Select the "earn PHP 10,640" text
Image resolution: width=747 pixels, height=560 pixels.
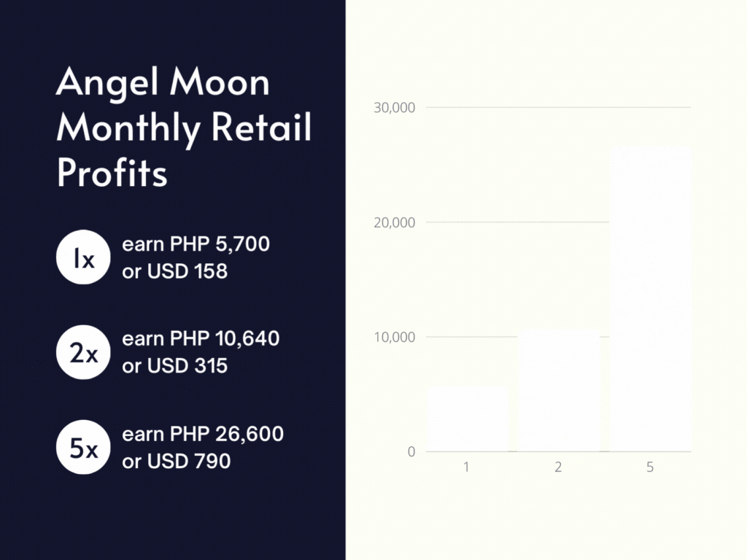coord(201,338)
